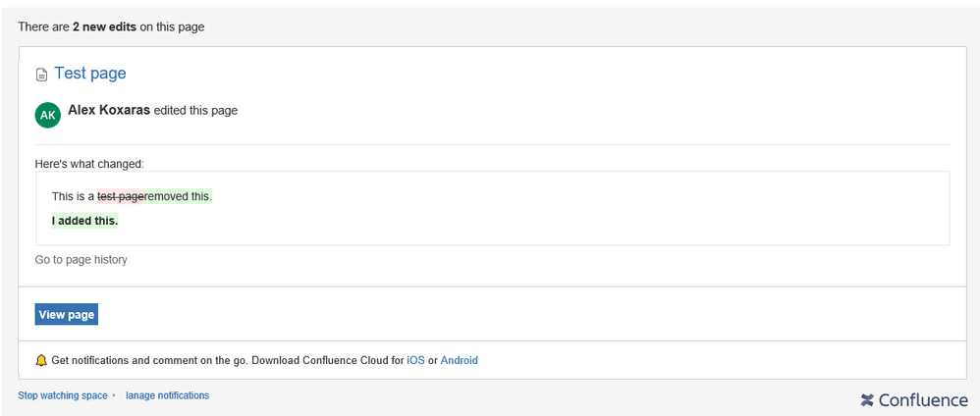Click the bold 'I added this.' line
Viewport: 980px width, 416px height.
click(x=84, y=221)
